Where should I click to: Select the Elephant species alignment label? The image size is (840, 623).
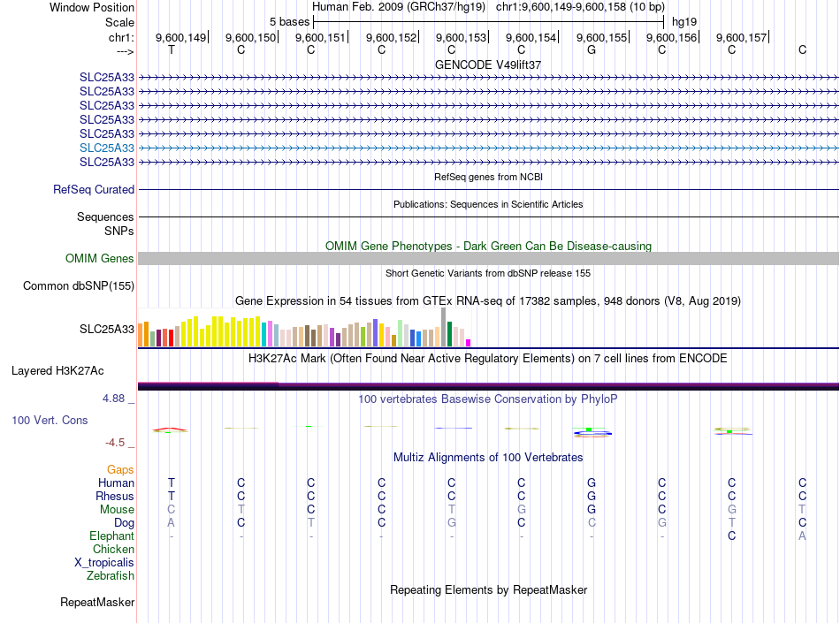(111, 536)
